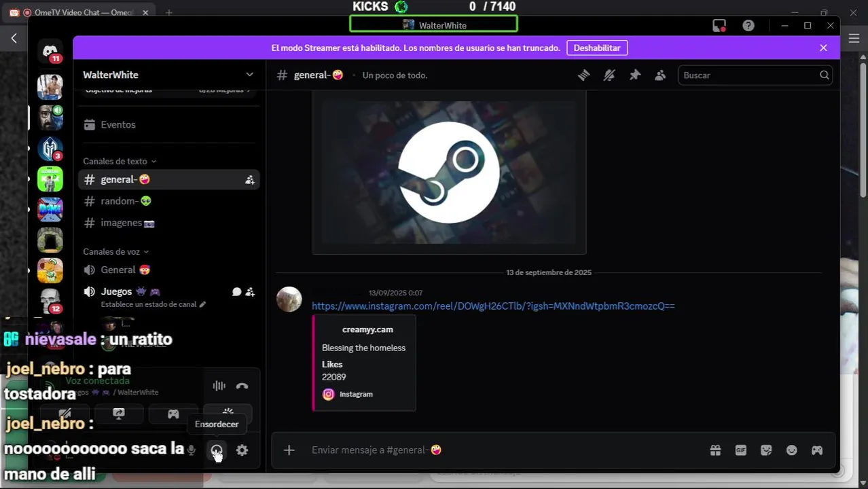Open the Discord inbox icon in title bar
This screenshot has height=489, width=868.
(719, 26)
